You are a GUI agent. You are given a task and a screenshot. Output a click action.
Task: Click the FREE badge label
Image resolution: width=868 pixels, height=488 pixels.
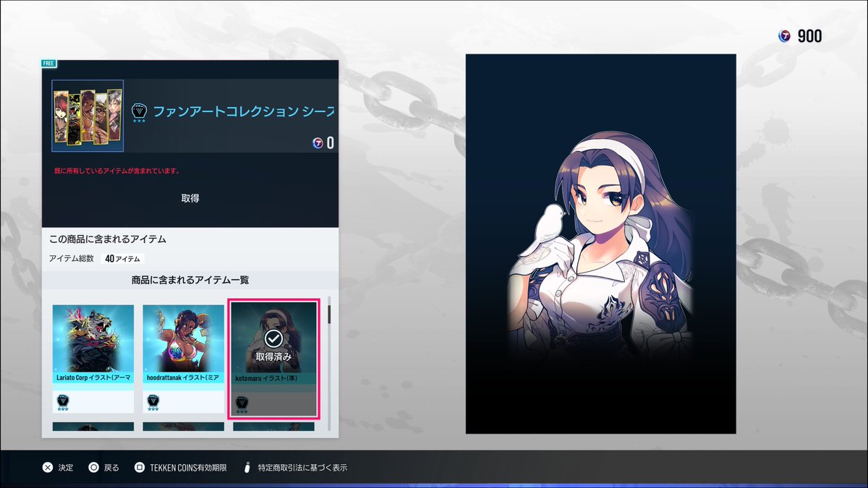tap(50, 63)
